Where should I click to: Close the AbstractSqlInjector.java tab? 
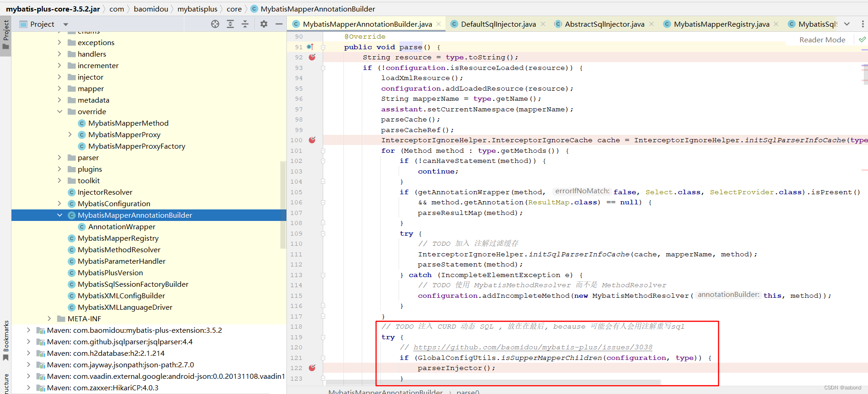point(651,24)
